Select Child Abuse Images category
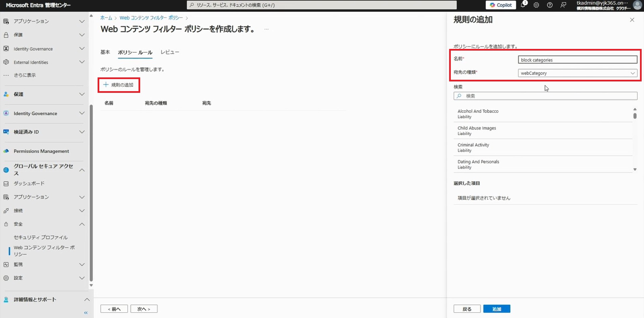Image resolution: width=644 pixels, height=318 pixels. [543, 131]
